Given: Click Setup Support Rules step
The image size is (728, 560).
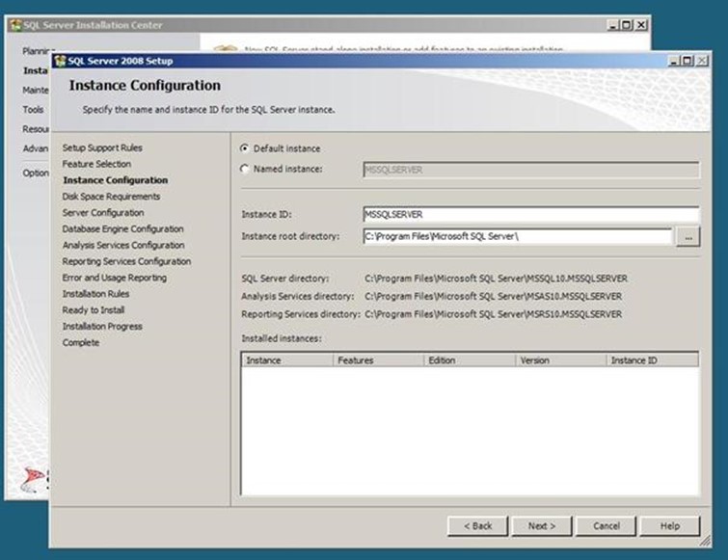Looking at the screenshot, I should tap(102, 147).
